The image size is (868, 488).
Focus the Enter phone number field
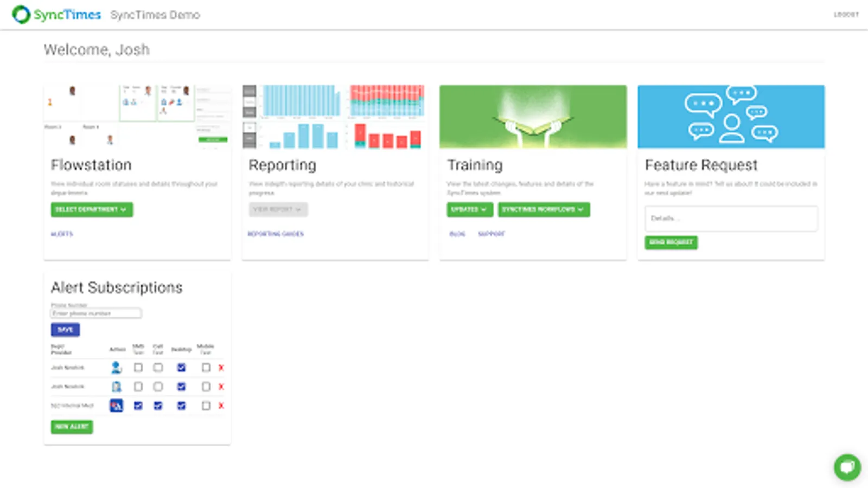96,313
